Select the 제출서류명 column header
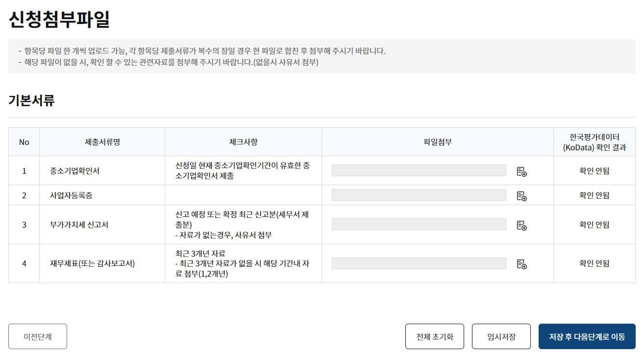This screenshot has width=644, height=355. tap(102, 142)
